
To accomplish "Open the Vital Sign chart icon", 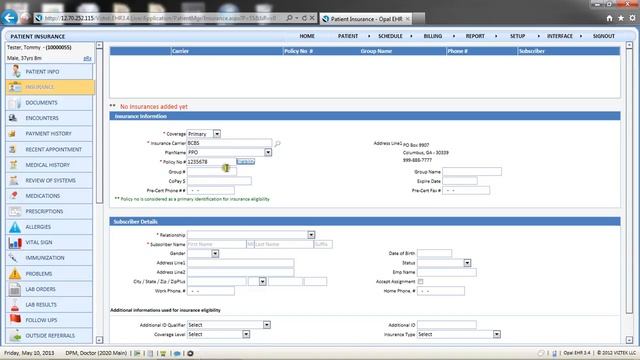I will pyautogui.click(x=15, y=242).
